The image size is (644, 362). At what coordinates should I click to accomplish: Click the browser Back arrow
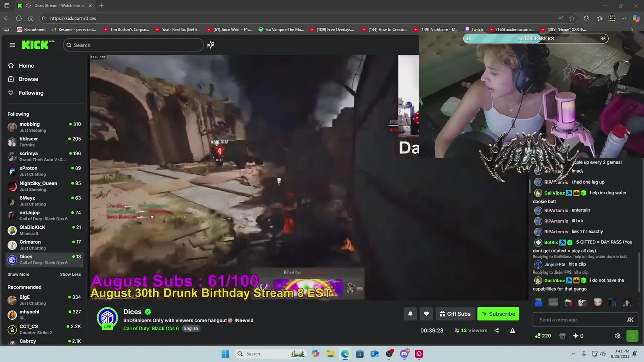click(7, 18)
